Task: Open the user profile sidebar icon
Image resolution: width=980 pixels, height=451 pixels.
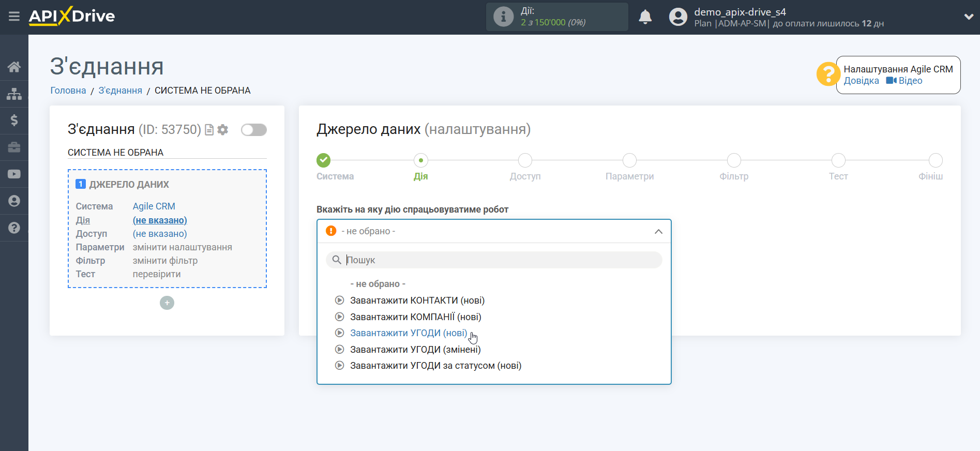Action: tap(14, 201)
